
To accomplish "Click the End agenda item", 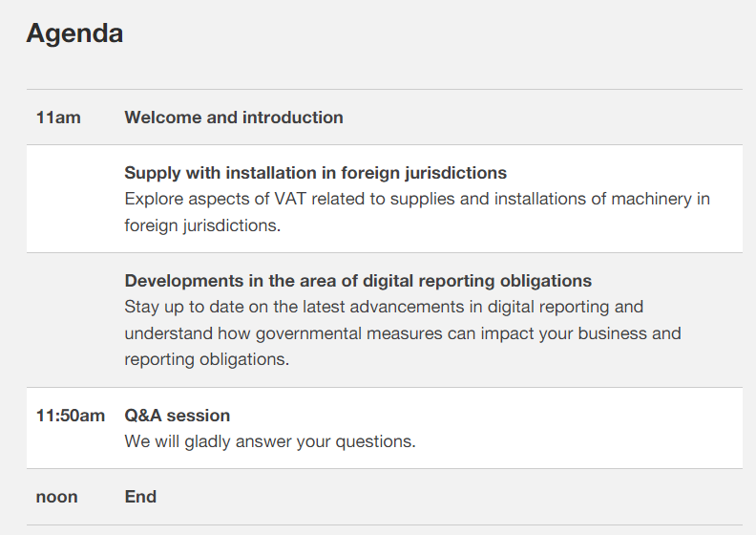I will click(x=140, y=497).
